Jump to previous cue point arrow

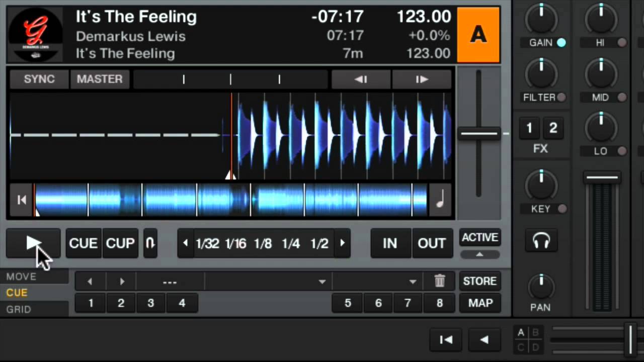pyautogui.click(x=90, y=282)
